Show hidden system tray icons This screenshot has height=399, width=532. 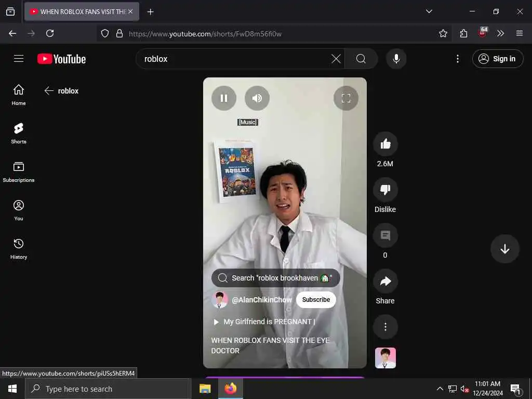[x=440, y=389]
